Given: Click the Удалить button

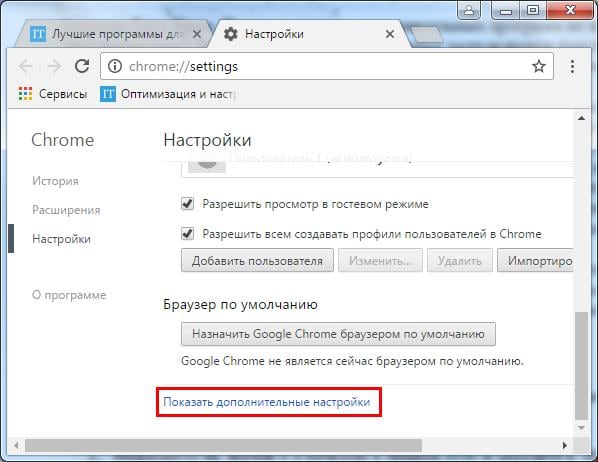Looking at the screenshot, I should click(460, 261).
